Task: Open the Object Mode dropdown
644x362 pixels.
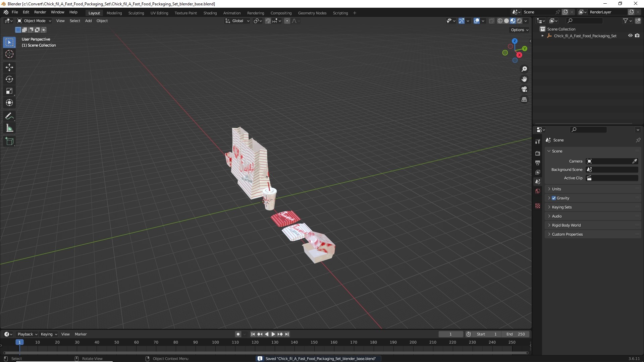Action: pyautogui.click(x=34, y=21)
